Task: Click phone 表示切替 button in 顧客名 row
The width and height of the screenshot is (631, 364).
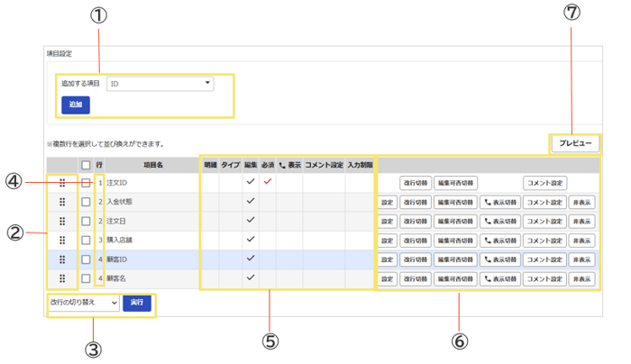Action: tap(500, 278)
